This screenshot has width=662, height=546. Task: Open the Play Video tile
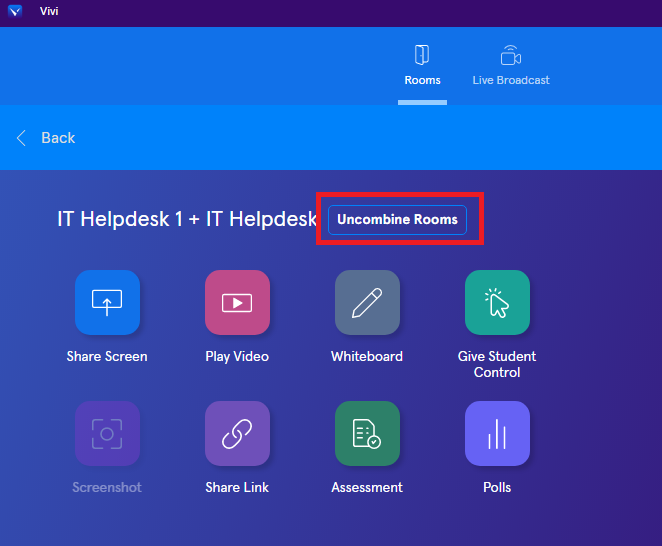237,302
